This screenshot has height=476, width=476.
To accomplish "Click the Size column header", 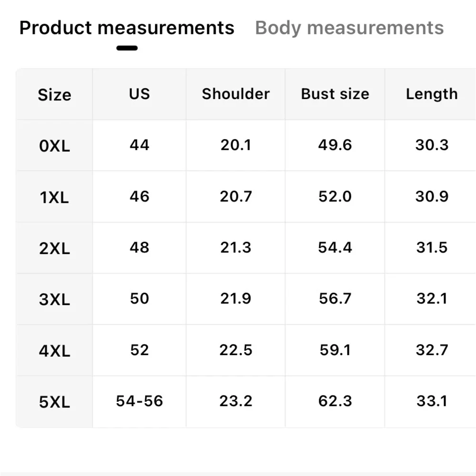I will (54, 95).
